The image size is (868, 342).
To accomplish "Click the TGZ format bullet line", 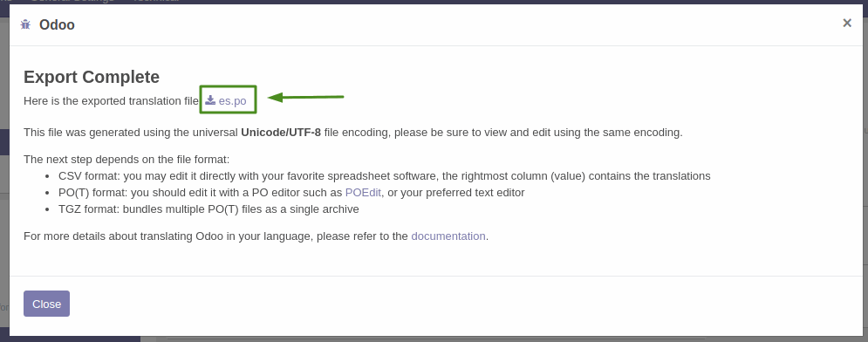I will point(208,209).
